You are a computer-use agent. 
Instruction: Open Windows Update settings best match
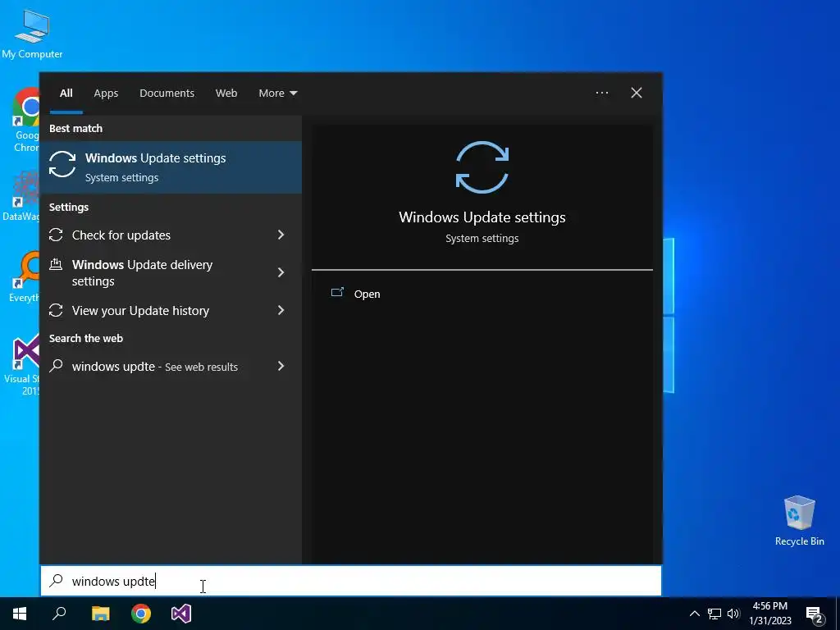(171, 167)
